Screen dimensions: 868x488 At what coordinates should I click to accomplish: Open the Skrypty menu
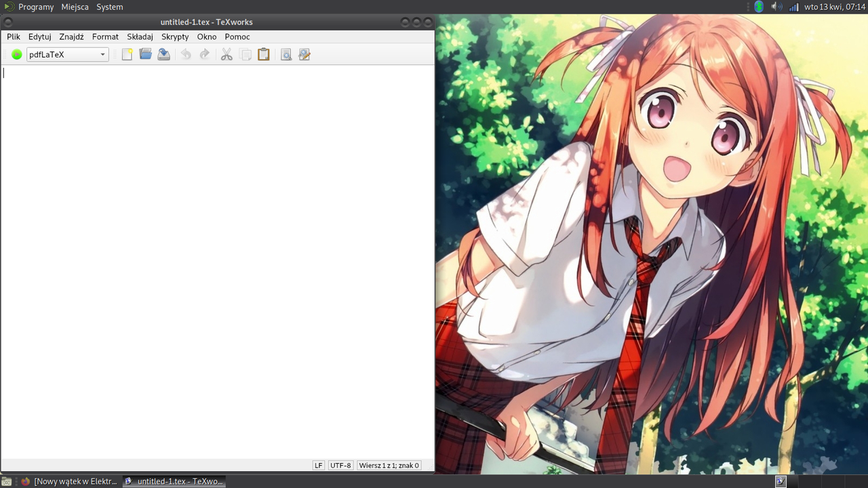click(x=175, y=37)
